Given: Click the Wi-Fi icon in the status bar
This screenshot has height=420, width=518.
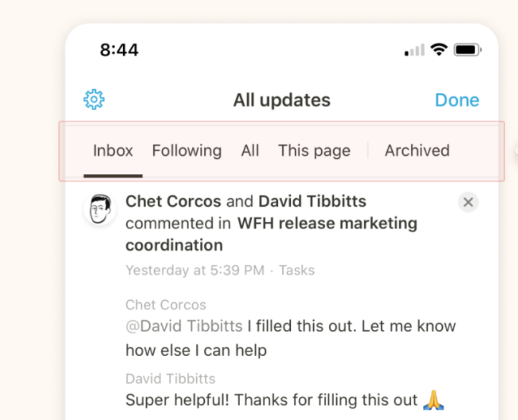Looking at the screenshot, I should 439,50.
